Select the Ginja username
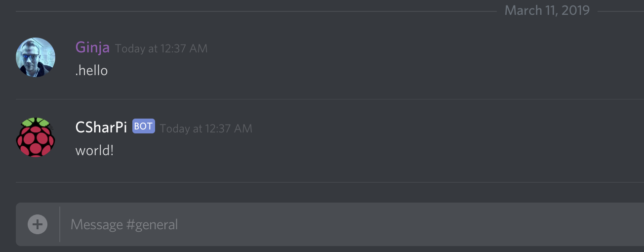644x252 pixels. (92, 47)
